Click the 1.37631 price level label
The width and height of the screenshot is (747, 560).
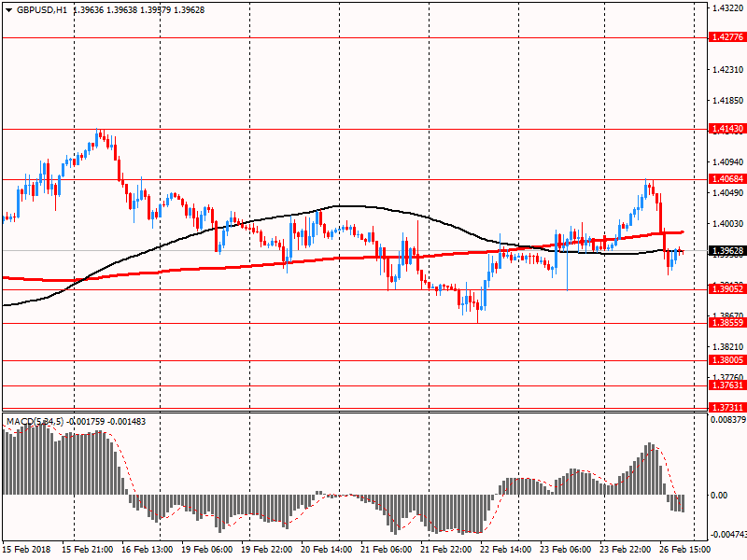[x=726, y=385]
